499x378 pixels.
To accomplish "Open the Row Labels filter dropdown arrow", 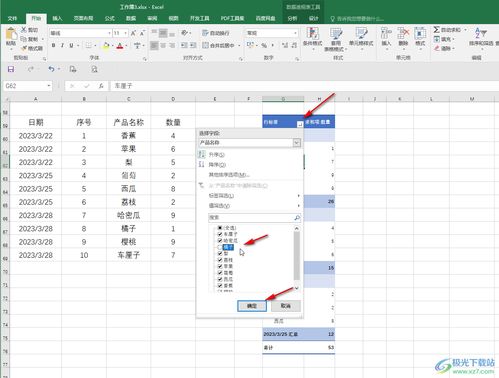I will click(300, 124).
